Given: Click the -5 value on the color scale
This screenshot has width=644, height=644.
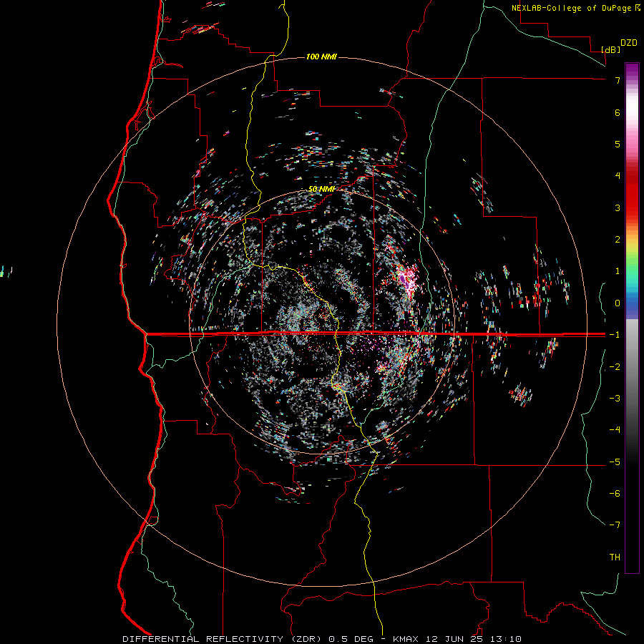Looking at the screenshot, I should pyautogui.click(x=615, y=462).
